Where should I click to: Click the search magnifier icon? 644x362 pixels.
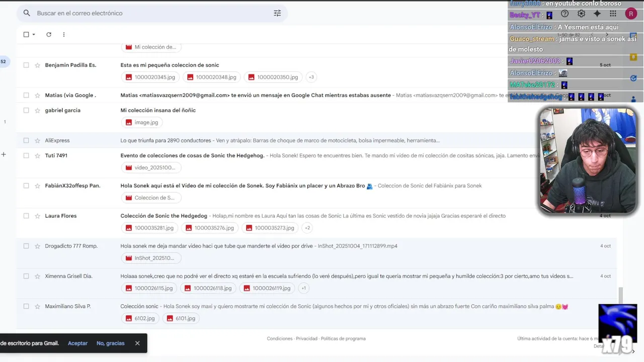pos(27,13)
